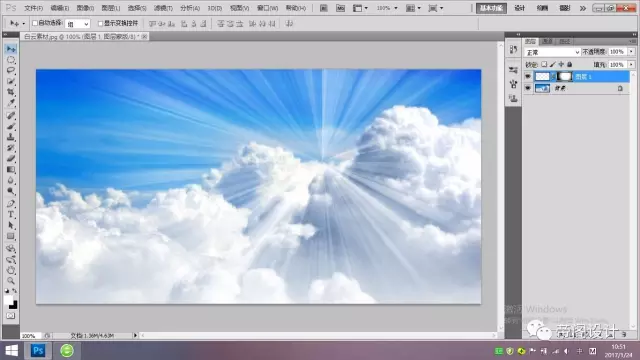Select the Eraser tool
Image resolution: width=640 pixels, height=360 pixels.
coord(11,159)
